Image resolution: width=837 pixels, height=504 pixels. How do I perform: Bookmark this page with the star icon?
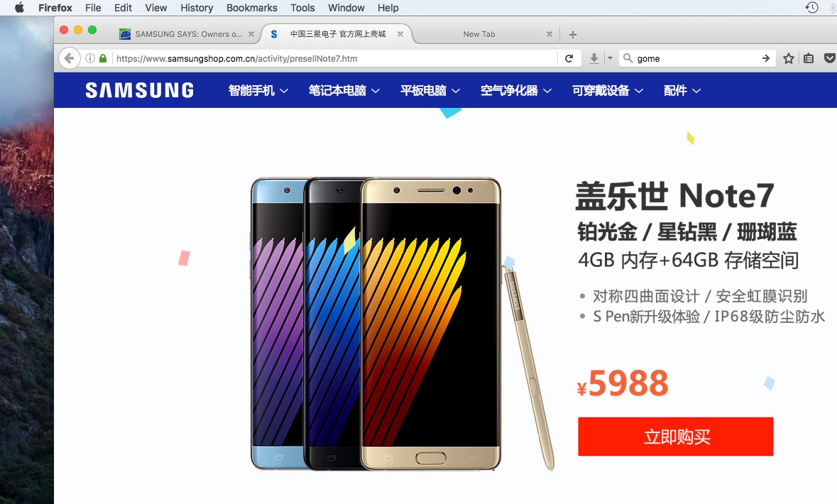pos(789,58)
